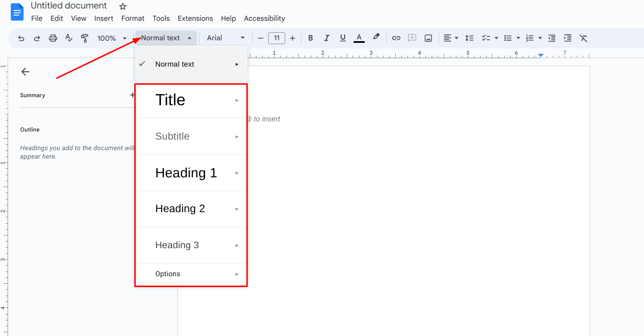Select the checked Normal text style
644x336 pixels.
coord(191,64)
